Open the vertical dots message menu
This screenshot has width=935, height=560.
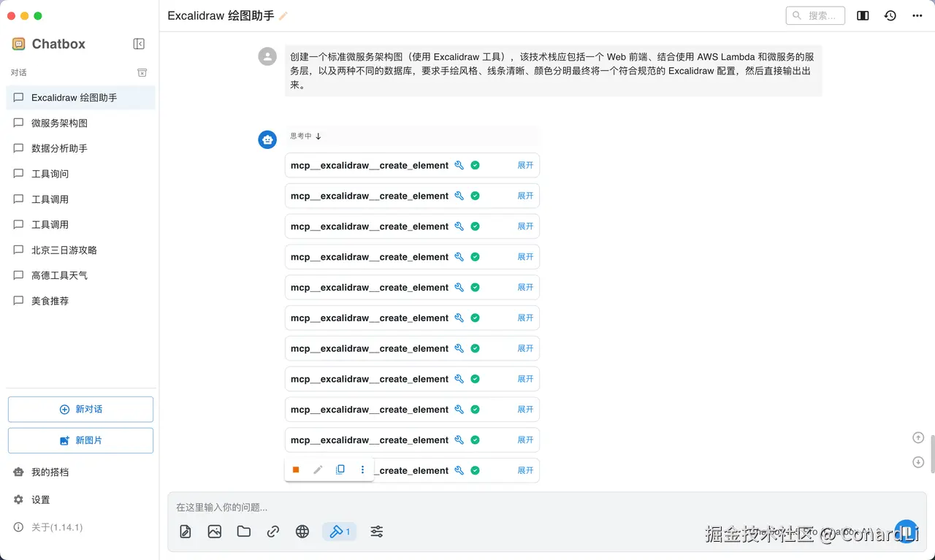[362, 469]
